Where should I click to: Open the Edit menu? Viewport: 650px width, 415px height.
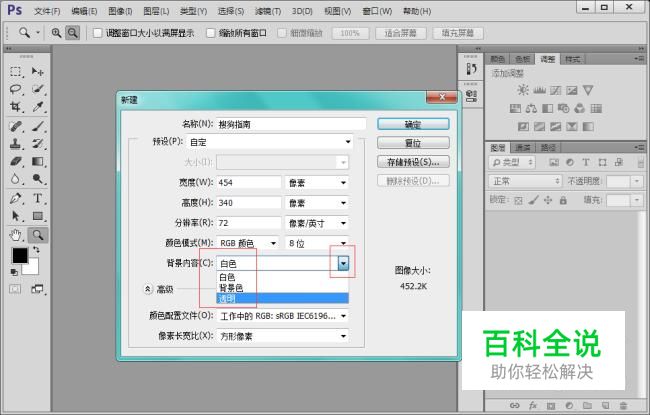(84, 11)
